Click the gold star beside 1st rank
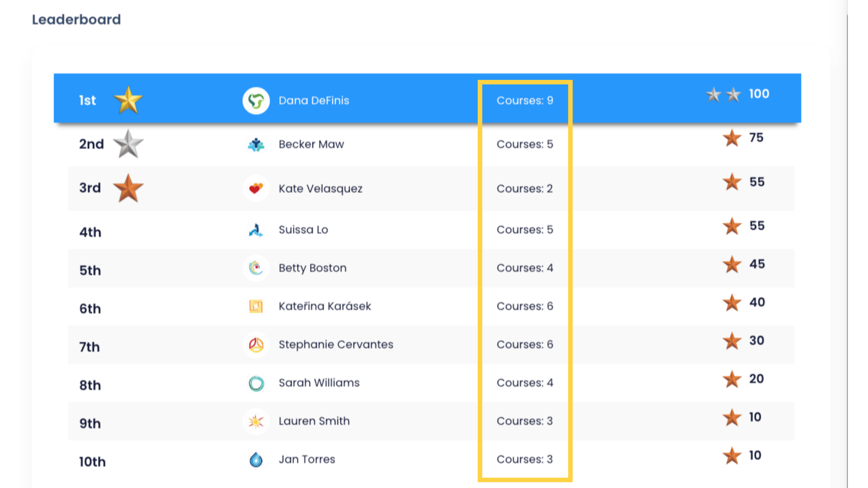 (128, 100)
